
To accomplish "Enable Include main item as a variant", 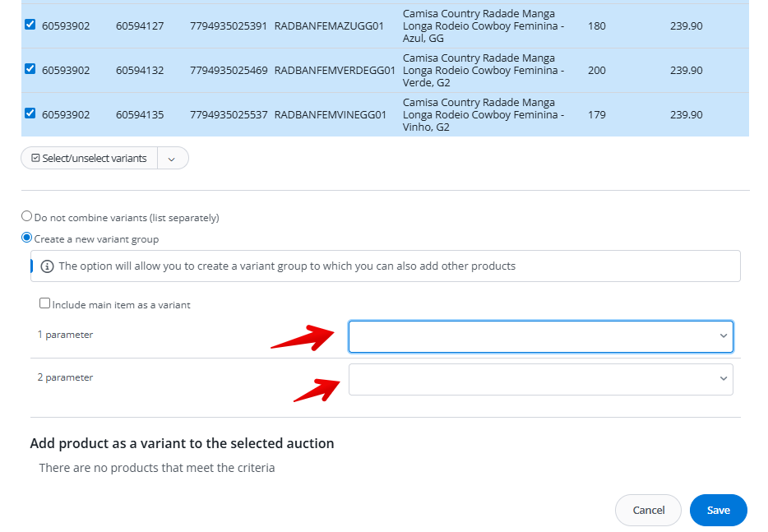I will (x=45, y=303).
